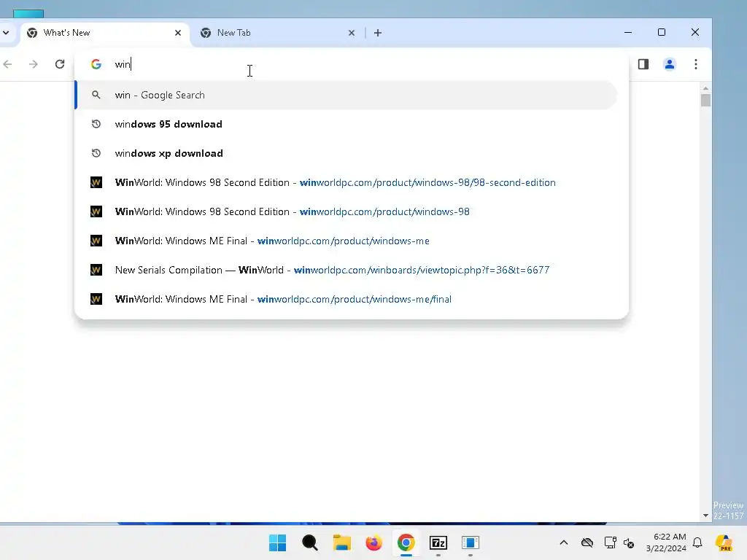Click the Copilot preview icon

724,542
